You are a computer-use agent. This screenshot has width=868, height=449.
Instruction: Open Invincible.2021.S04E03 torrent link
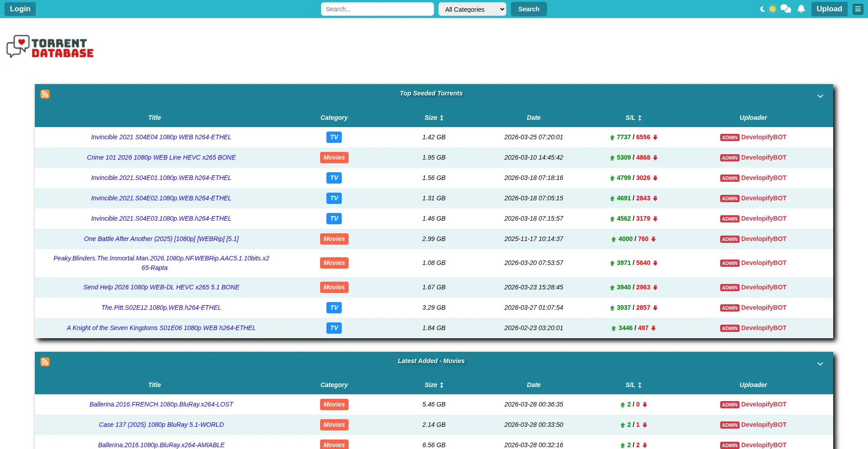[x=161, y=218]
